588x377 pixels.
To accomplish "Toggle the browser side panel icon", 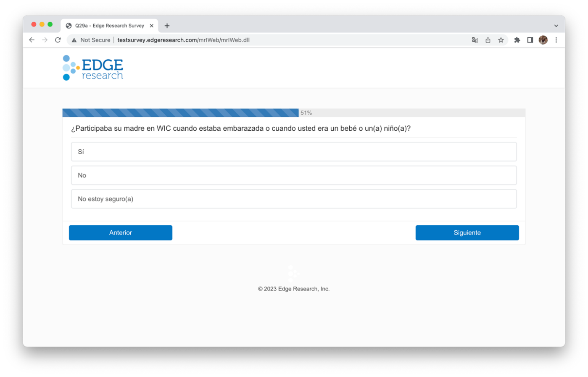I will coord(530,40).
